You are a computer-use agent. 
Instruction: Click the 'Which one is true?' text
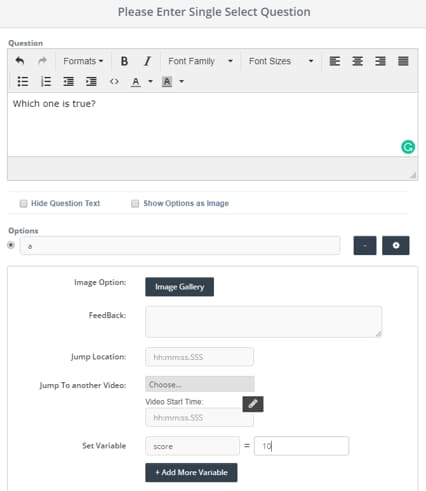pyautogui.click(x=54, y=104)
